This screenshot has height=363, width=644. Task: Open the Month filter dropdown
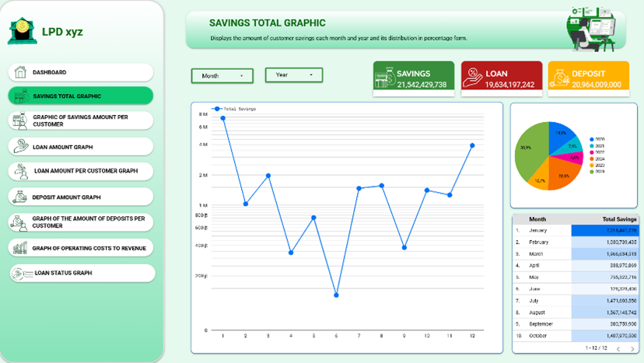[222, 75]
